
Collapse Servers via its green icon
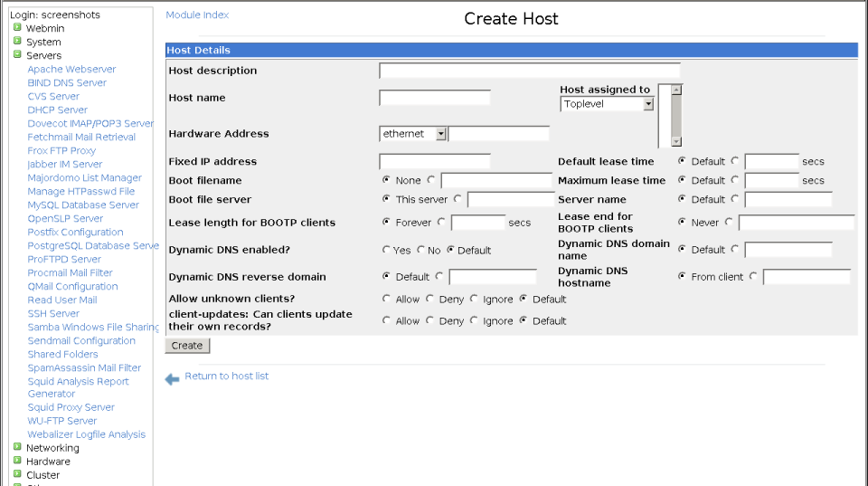click(x=17, y=54)
